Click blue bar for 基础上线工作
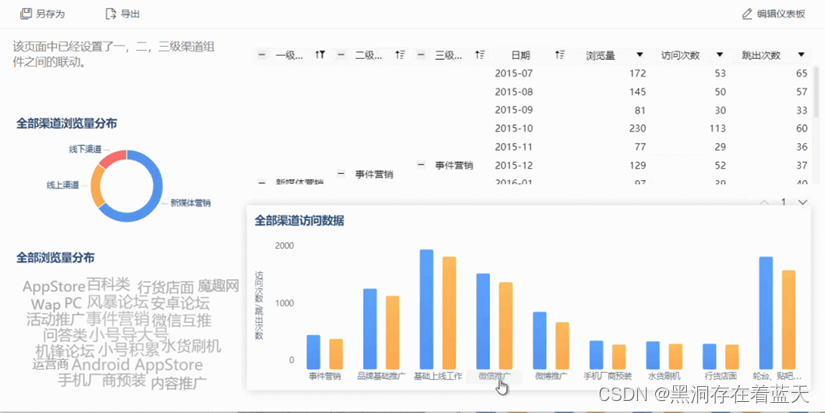Image resolution: width=825 pixels, height=413 pixels. (x=426, y=309)
